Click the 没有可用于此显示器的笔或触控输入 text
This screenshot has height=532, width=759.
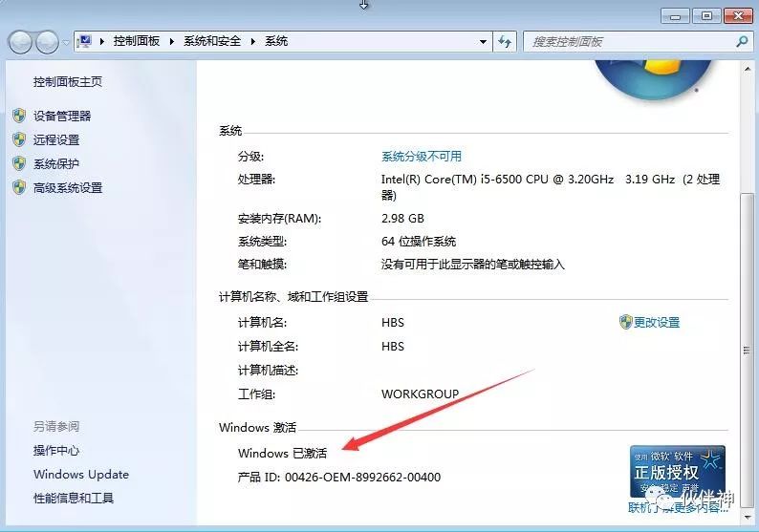(x=473, y=265)
